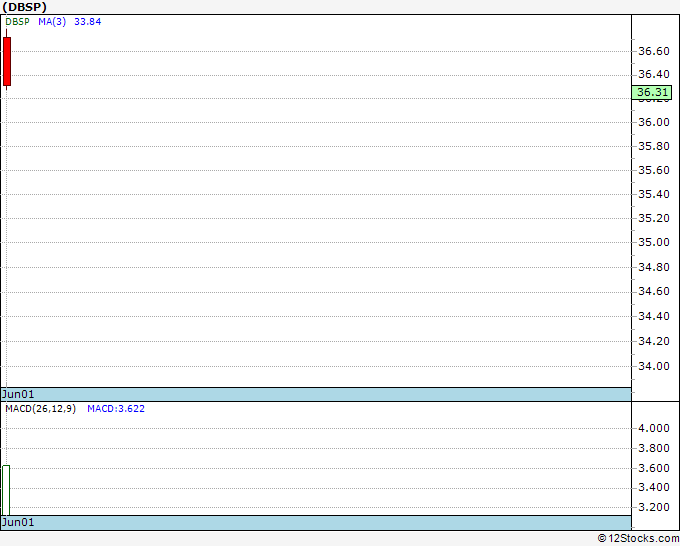This screenshot has width=680, height=546.
Task: Click the 4.000 MACD axis label
Action: (x=654, y=428)
